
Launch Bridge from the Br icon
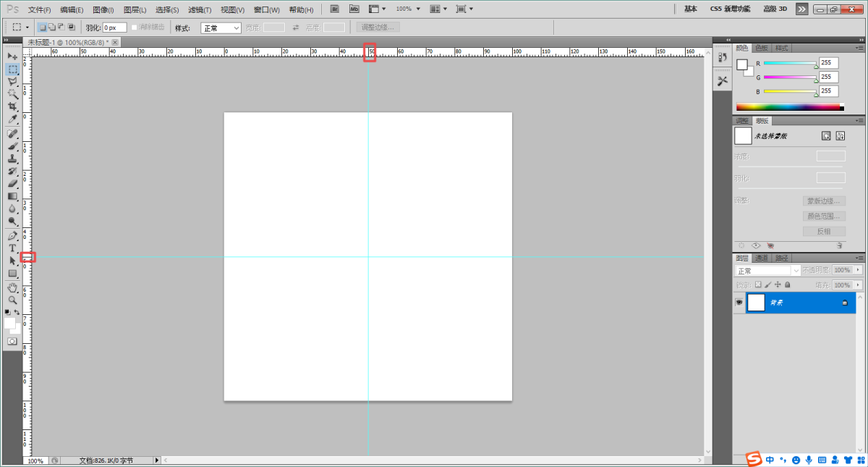pos(334,9)
